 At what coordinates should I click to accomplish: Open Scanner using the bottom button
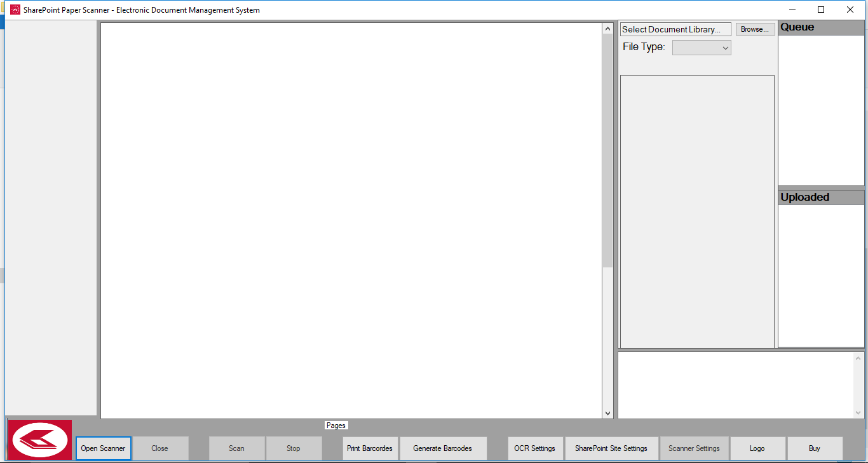point(104,448)
